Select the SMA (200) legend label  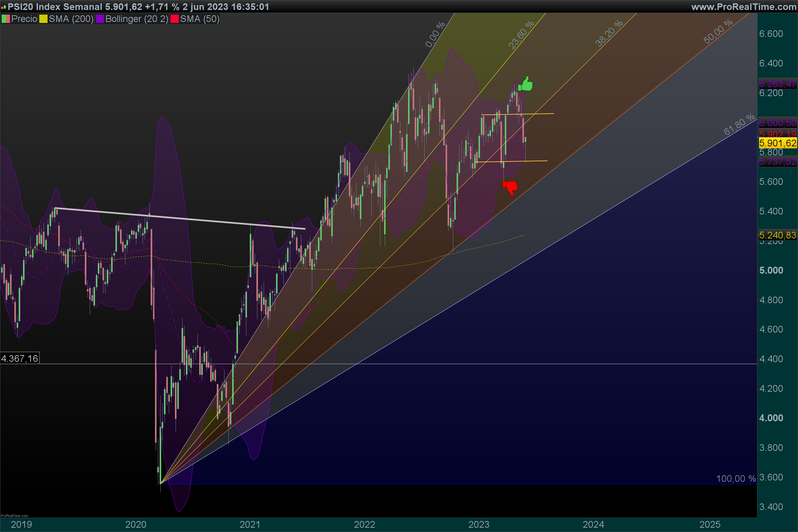tap(71, 19)
